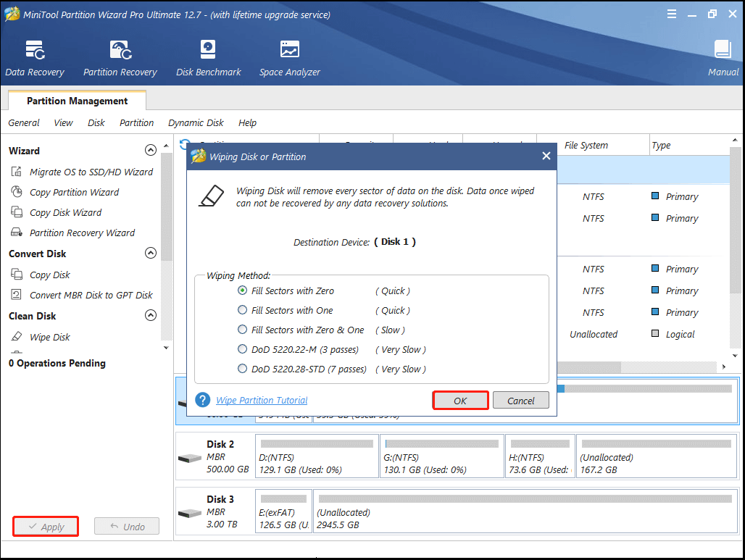Open the Wipe Partition Tutorial link
The width and height of the screenshot is (745, 560).
pyautogui.click(x=262, y=400)
